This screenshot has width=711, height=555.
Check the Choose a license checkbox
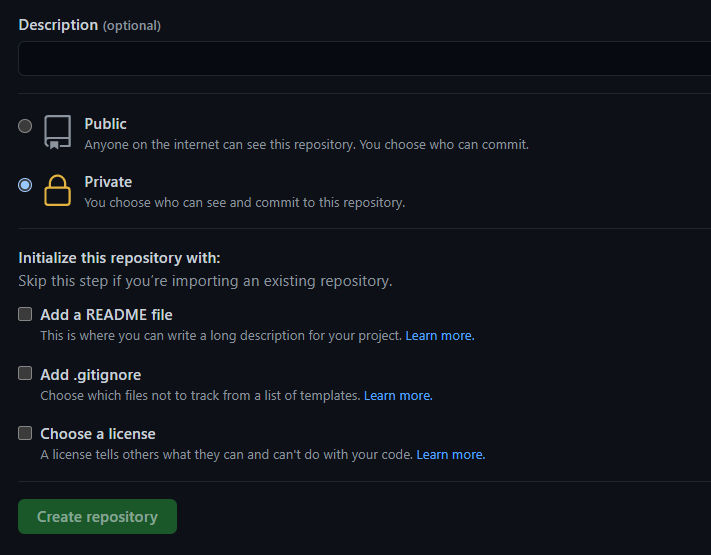click(x=25, y=433)
